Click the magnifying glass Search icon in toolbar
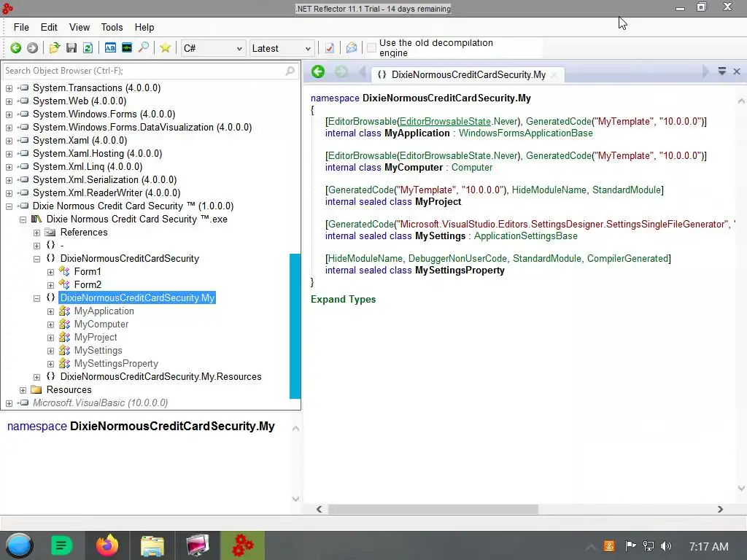This screenshot has height=560, width=747. point(144,47)
